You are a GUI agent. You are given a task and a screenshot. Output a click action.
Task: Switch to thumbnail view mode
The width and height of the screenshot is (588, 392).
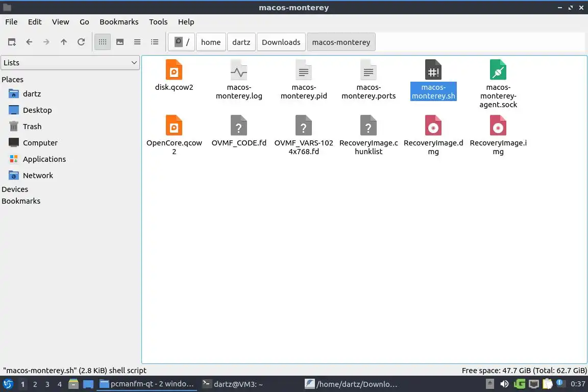pyautogui.click(x=120, y=42)
